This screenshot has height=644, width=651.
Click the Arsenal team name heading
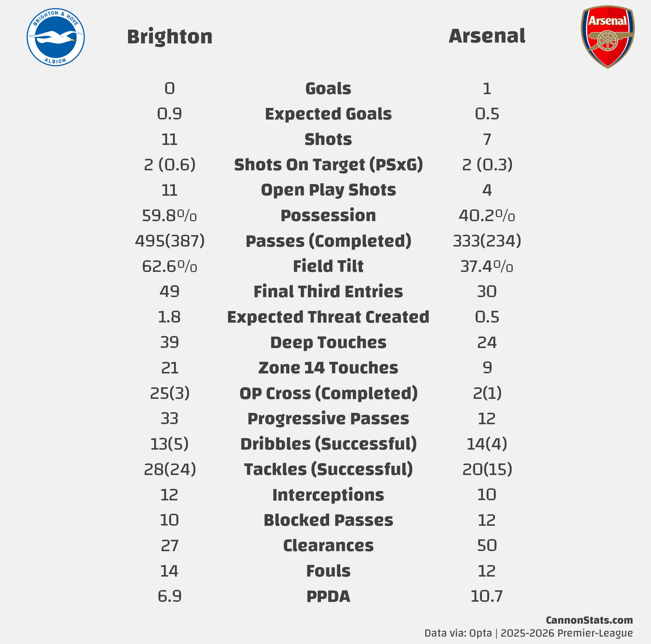point(486,36)
